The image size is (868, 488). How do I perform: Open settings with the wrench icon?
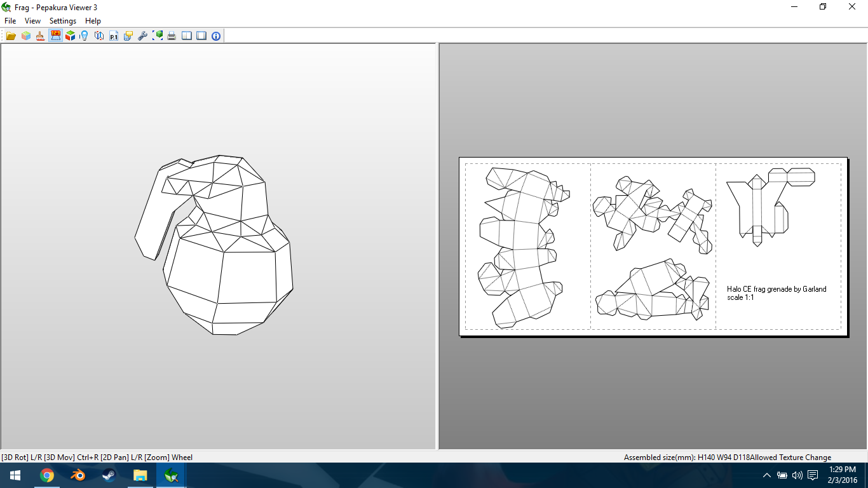point(143,36)
